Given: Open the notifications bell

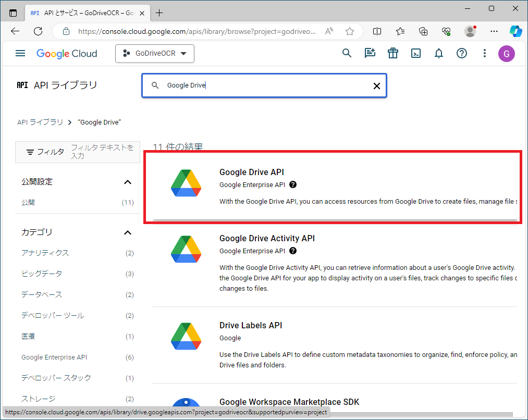Looking at the screenshot, I should pyautogui.click(x=439, y=53).
